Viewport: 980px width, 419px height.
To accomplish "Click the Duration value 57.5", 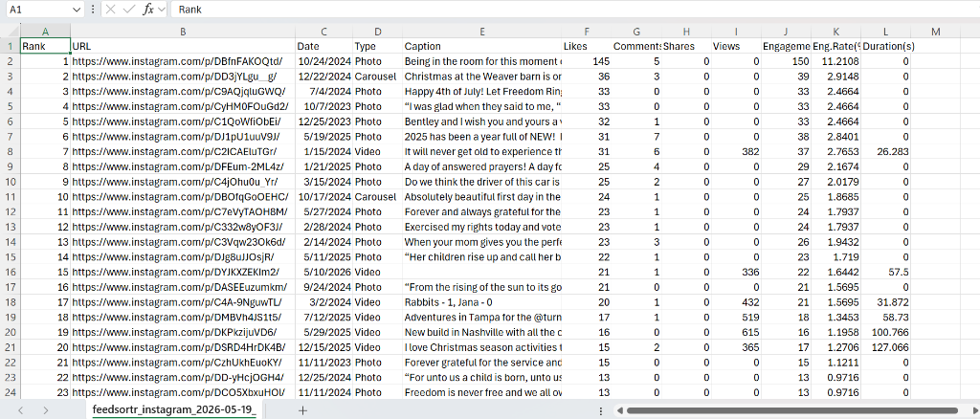I will (x=885, y=272).
